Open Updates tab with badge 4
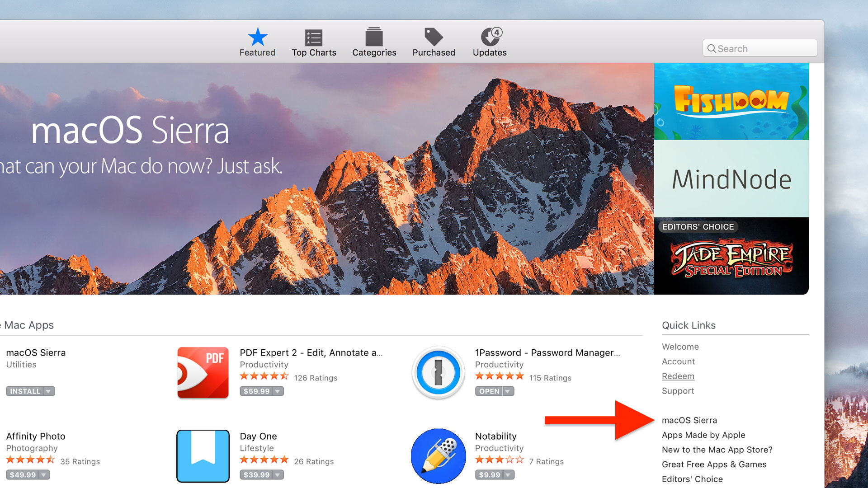Image resolution: width=868 pixels, height=488 pixels. [490, 42]
